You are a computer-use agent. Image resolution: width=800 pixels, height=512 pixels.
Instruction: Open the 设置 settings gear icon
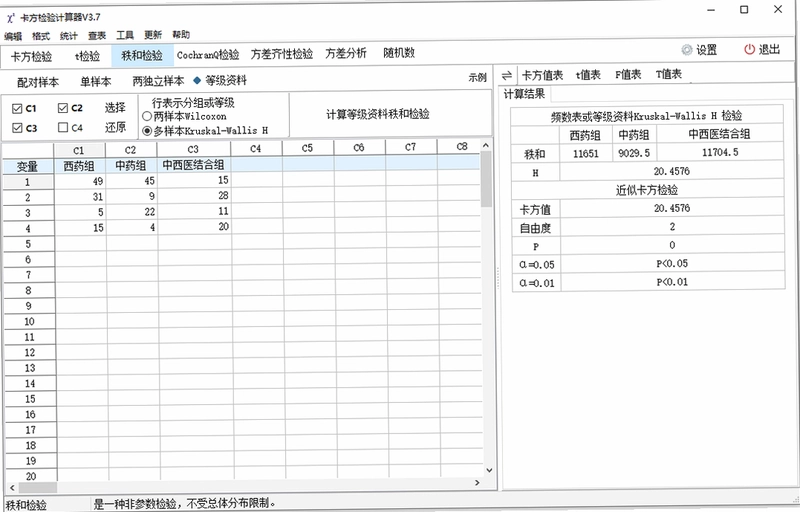click(687, 50)
